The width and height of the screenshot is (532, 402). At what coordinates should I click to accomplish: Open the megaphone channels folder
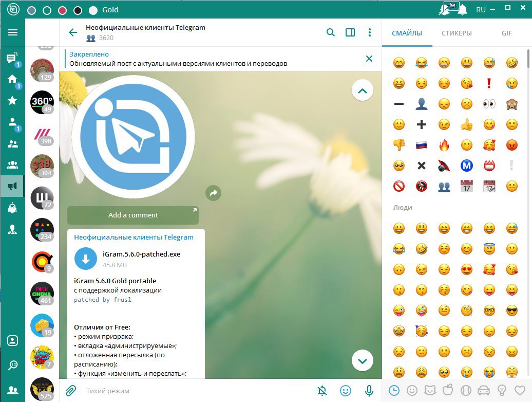point(12,186)
